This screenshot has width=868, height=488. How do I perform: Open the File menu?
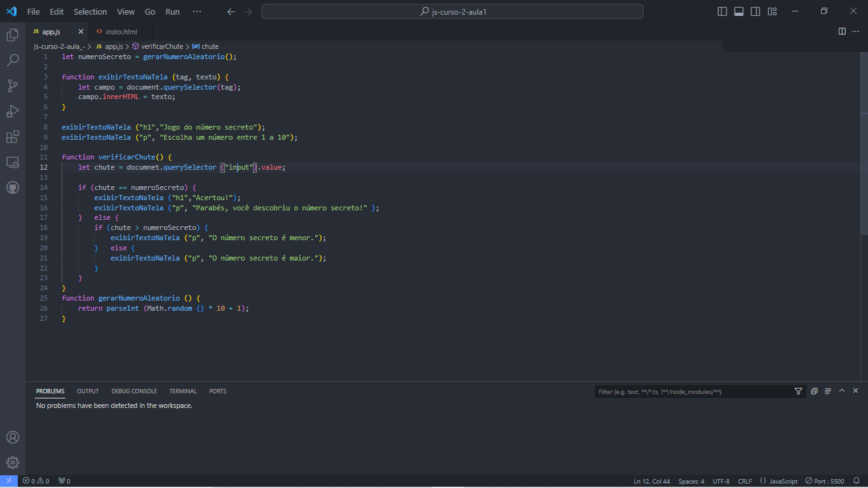pyautogui.click(x=34, y=11)
